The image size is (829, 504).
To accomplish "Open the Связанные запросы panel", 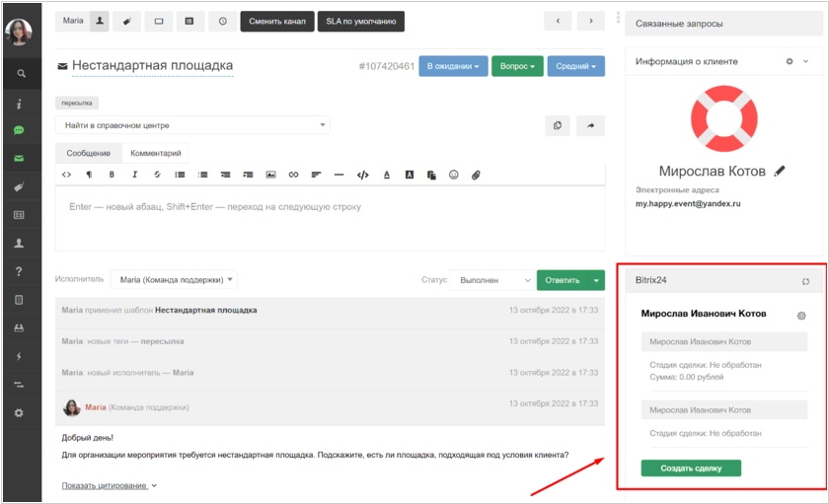I will click(x=723, y=24).
